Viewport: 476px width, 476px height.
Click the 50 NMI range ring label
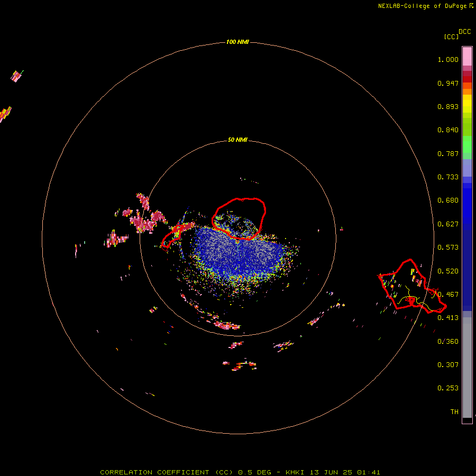point(237,140)
